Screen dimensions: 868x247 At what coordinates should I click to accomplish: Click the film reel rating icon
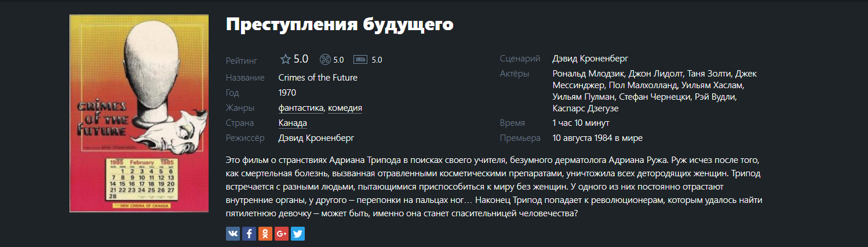pyautogui.click(x=325, y=59)
